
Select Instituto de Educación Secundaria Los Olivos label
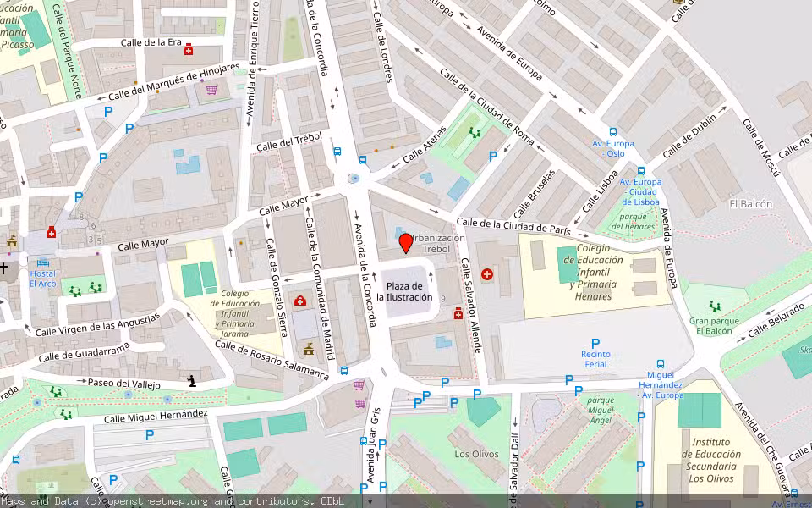tap(711, 461)
